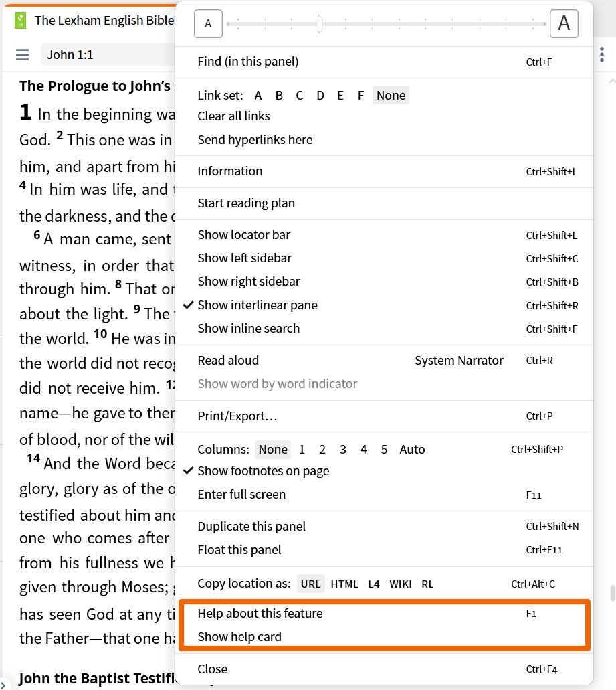616x690 pixels.
Task: Set Columns to 3
Action: coord(343,449)
